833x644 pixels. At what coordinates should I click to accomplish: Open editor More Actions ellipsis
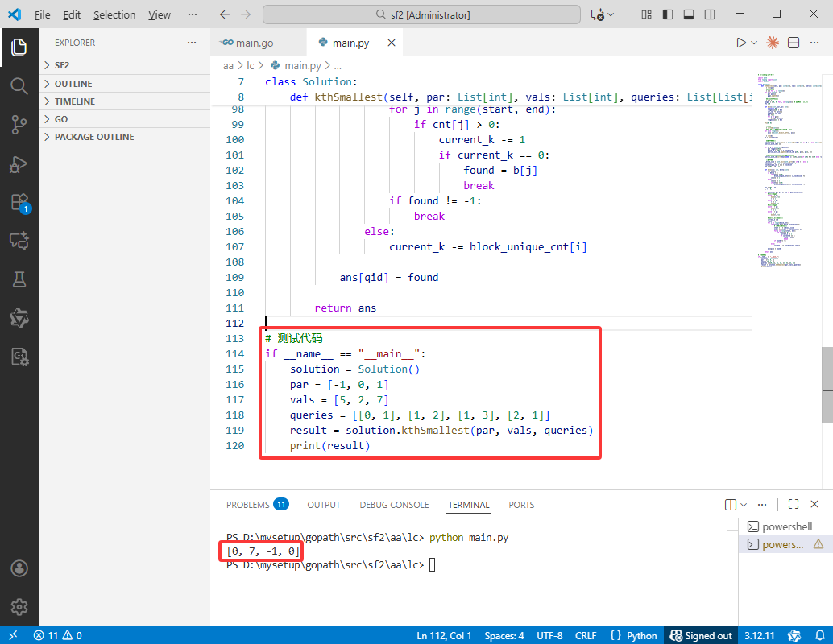pos(814,43)
